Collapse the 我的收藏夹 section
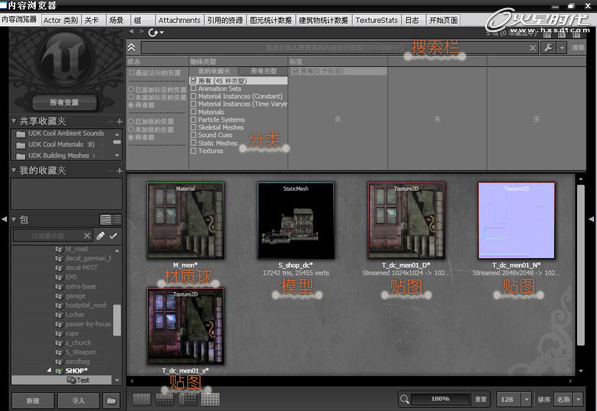The image size is (597, 411). coord(14,170)
